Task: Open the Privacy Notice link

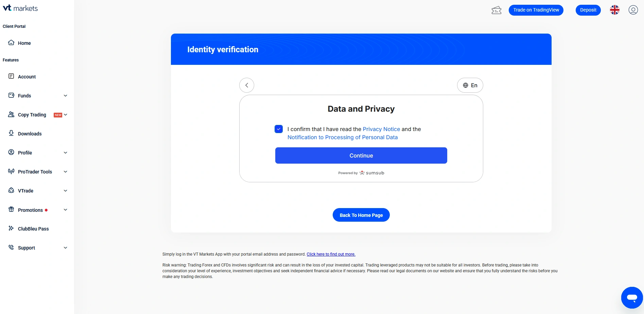Action: tap(381, 129)
